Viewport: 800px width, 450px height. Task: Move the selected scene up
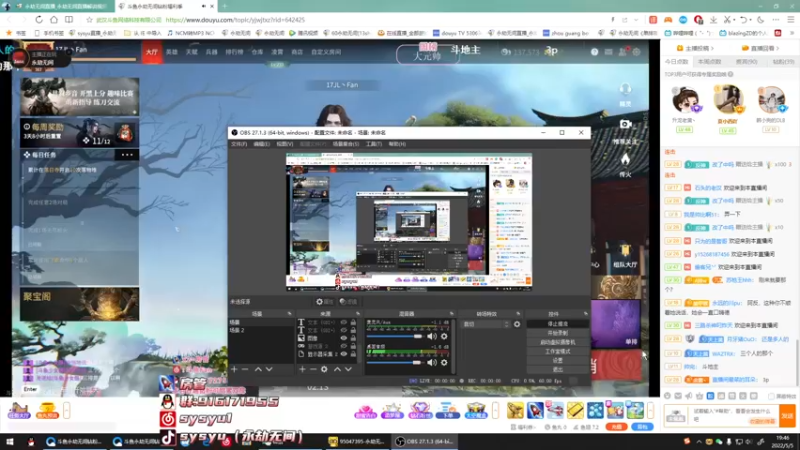click(x=258, y=369)
